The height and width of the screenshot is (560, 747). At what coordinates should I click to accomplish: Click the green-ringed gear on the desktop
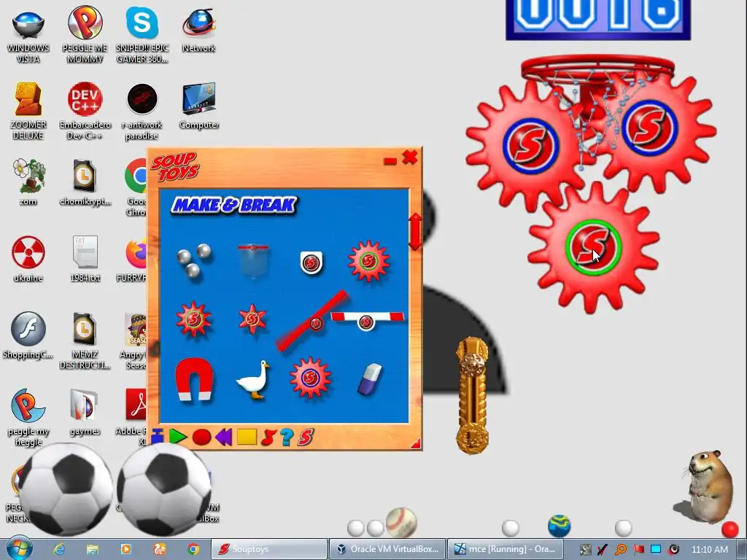coord(593,247)
